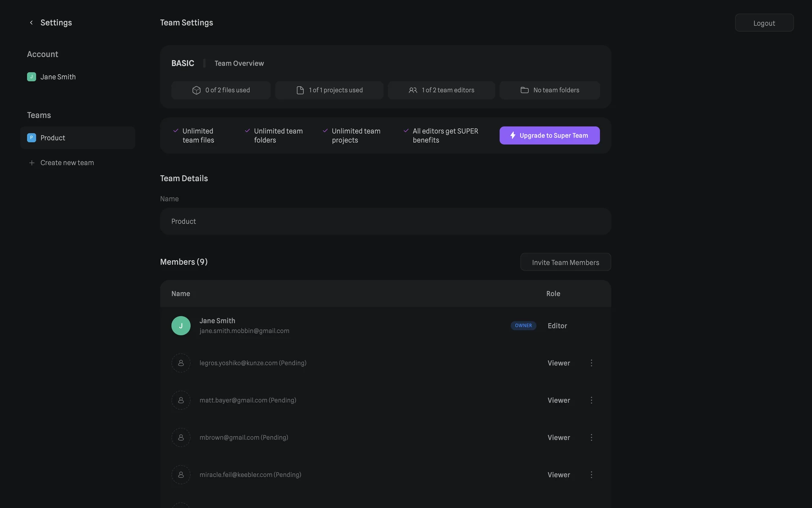
Task: Log out using the Logout button
Action: (764, 23)
